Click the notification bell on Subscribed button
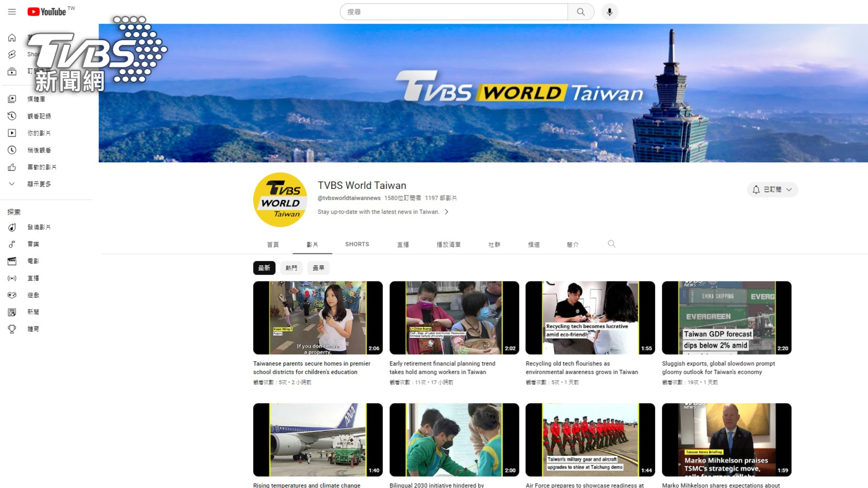Screen dimensions: 868x488 tap(756, 190)
